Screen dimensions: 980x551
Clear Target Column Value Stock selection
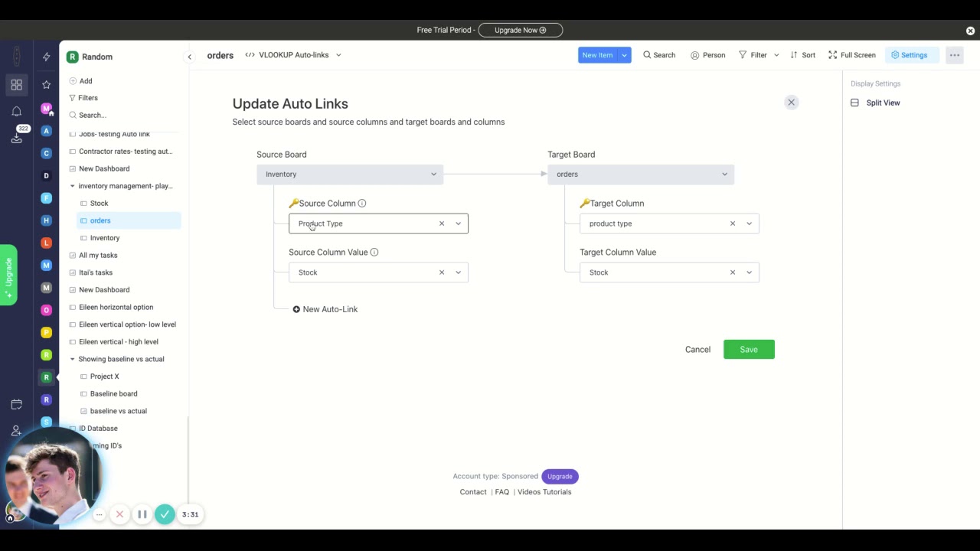point(733,272)
